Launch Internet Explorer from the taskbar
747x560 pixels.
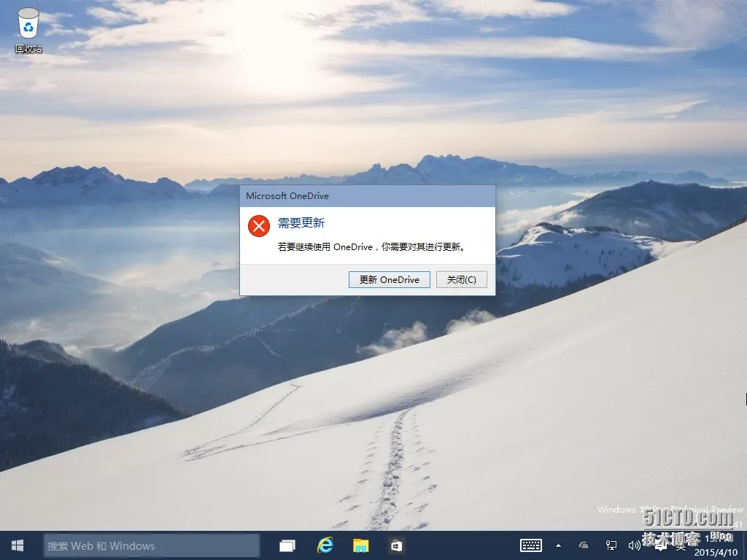[x=325, y=545]
